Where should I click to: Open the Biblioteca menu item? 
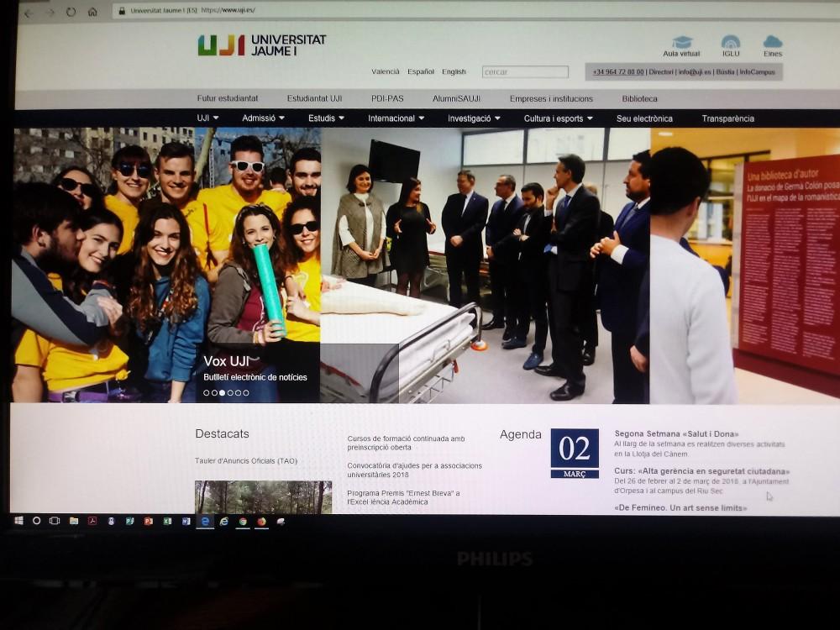point(639,98)
